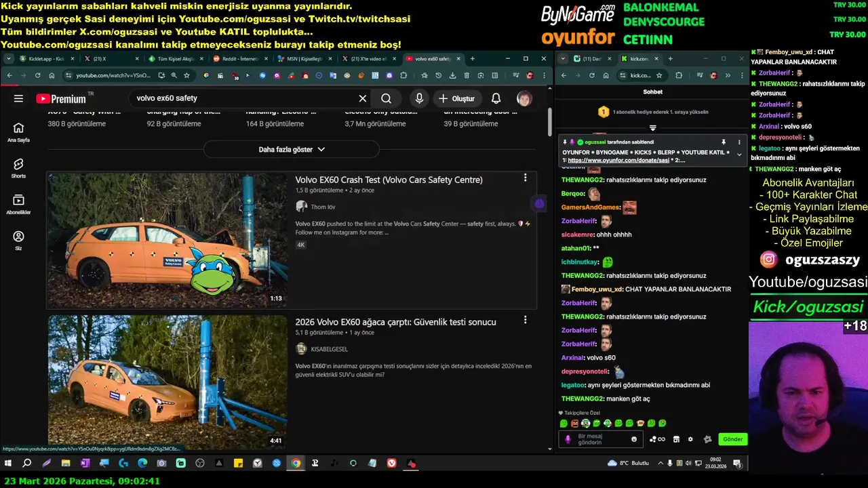
Task: Open tab search dropdown in YouTube browser window
Action: click(9, 59)
